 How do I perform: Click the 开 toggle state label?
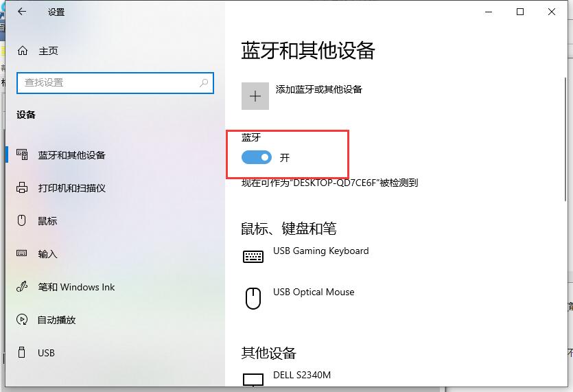[x=285, y=158]
